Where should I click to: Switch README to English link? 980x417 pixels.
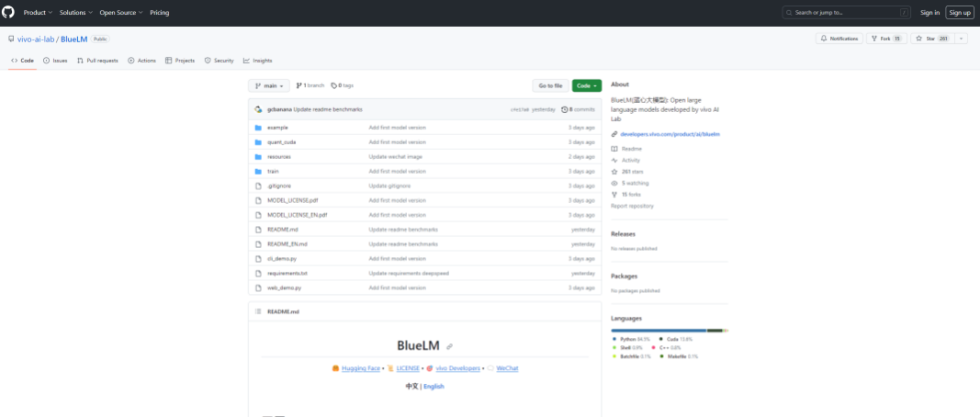pyautogui.click(x=434, y=387)
